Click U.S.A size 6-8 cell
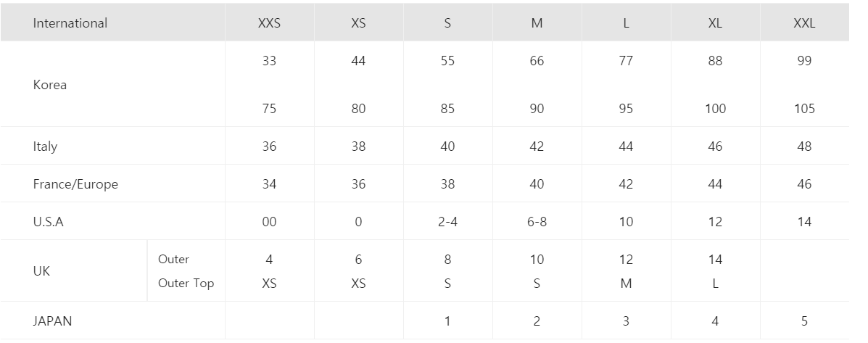Screen dimensions: 868x343 coord(537,222)
